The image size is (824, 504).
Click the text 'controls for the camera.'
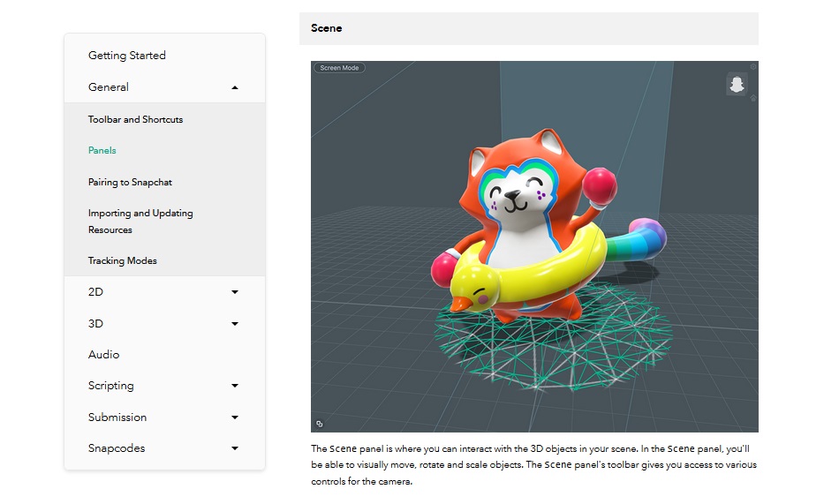(x=361, y=481)
